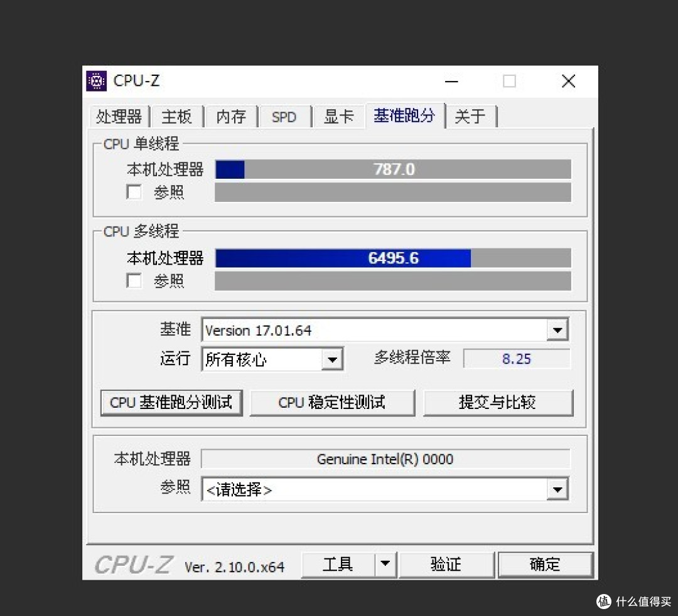Click the CPU-Z logo icon in title bar
This screenshot has width=678, height=616.
(96, 81)
